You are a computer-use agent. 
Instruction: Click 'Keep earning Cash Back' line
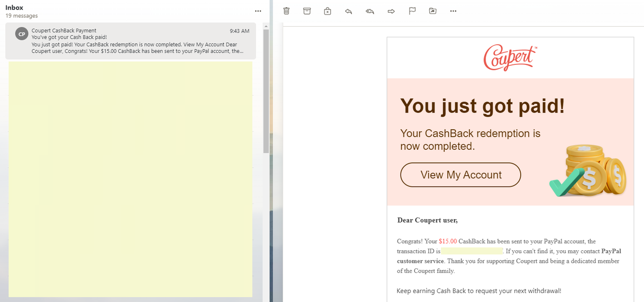click(x=479, y=291)
